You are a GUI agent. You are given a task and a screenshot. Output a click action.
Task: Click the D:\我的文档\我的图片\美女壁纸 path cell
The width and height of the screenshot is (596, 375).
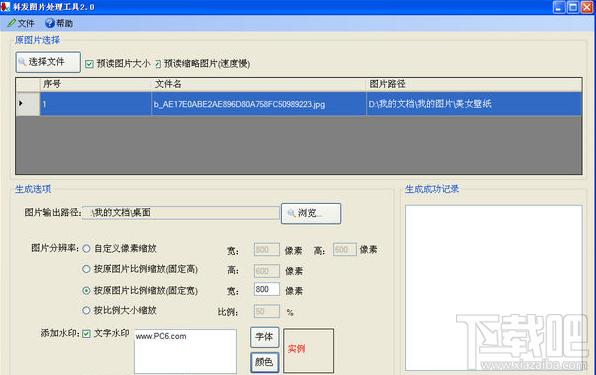[474, 104]
